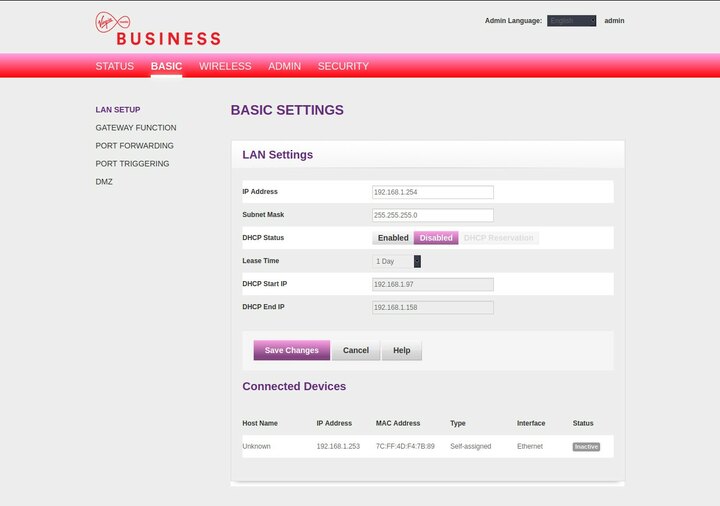720x506 pixels.
Task: Open the WIRELESS tab
Action: 225,66
